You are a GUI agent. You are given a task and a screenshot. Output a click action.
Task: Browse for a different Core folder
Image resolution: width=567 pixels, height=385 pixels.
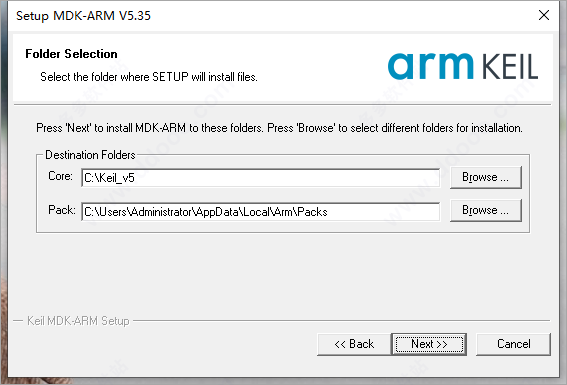tap(486, 177)
